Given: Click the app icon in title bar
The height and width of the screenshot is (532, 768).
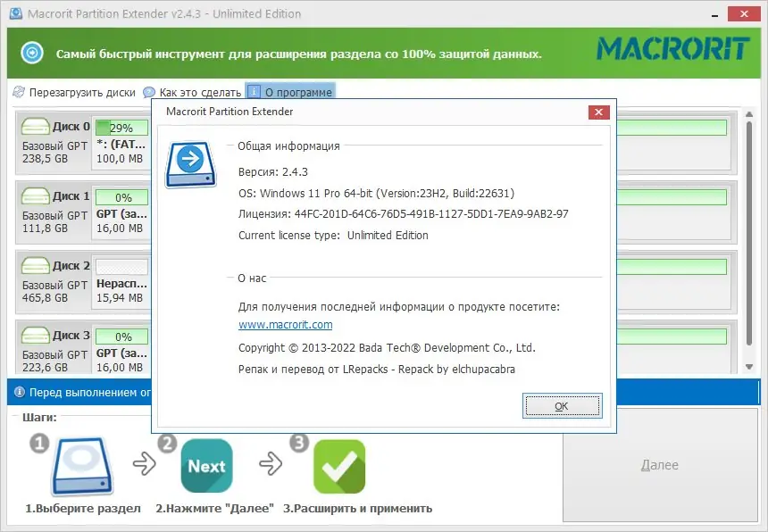Looking at the screenshot, I should coord(16,13).
